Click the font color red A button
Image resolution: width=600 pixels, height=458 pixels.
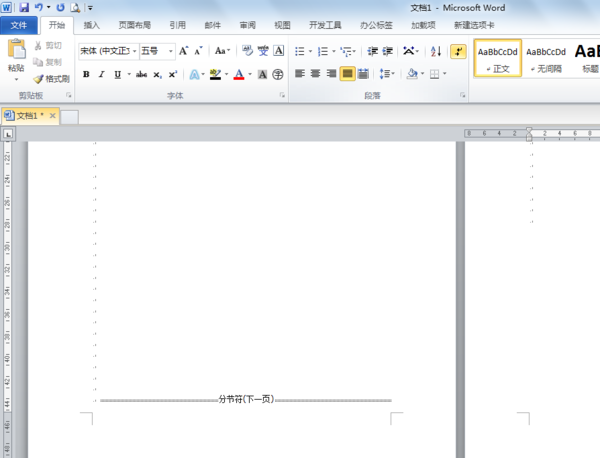[x=238, y=74]
